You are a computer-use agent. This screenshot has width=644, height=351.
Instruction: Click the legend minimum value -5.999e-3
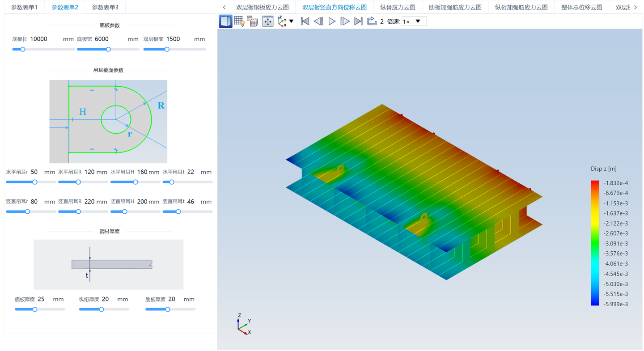tap(616, 304)
